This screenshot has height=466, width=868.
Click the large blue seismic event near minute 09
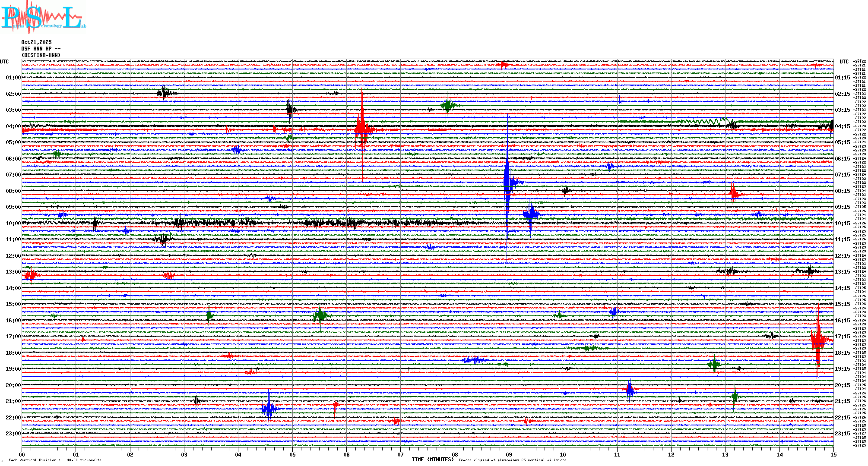coord(508,181)
